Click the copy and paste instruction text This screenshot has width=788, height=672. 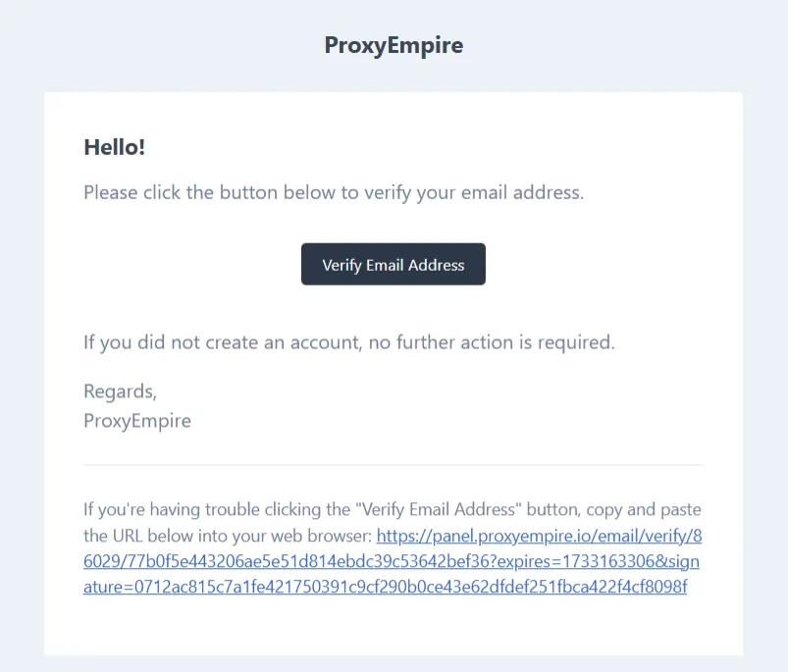[x=608, y=509]
